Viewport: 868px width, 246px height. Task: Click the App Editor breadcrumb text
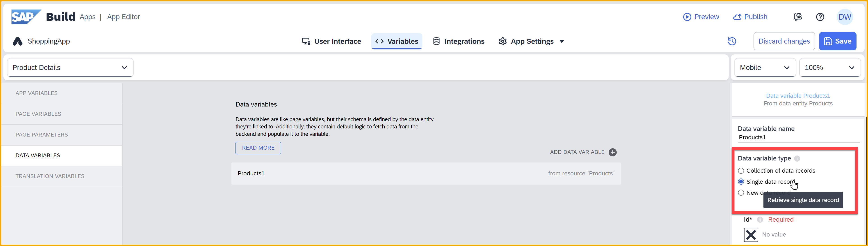coord(123,17)
